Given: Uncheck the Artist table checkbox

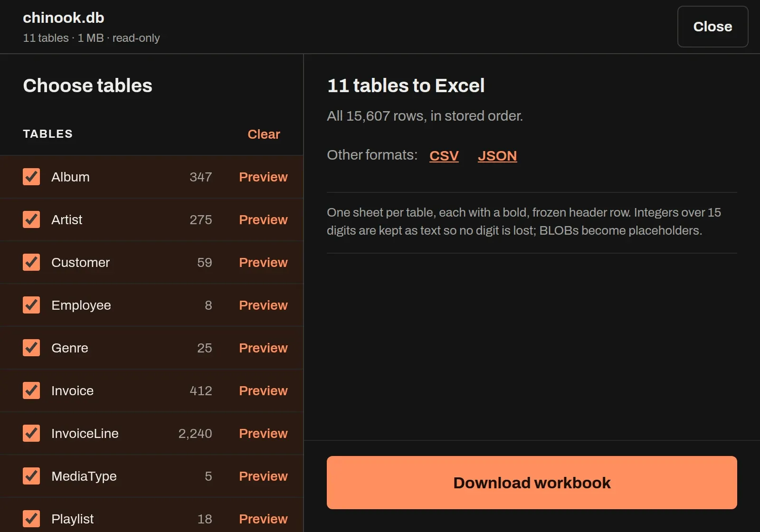Looking at the screenshot, I should [x=31, y=219].
